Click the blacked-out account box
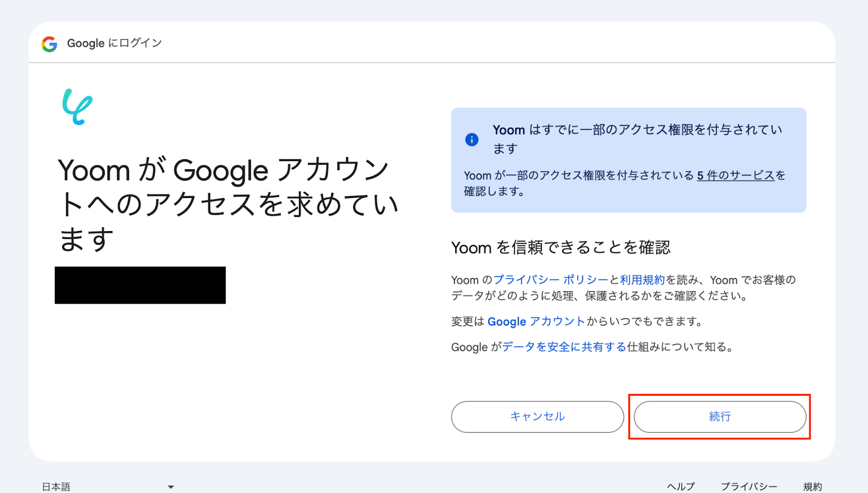Screen dimensions: 868x493 point(140,285)
